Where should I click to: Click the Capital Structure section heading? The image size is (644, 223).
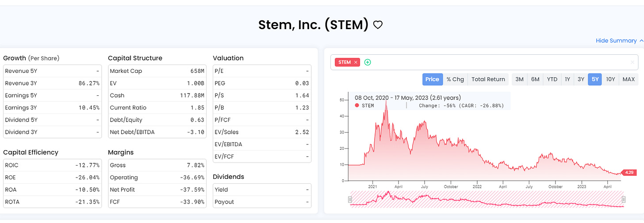click(135, 58)
